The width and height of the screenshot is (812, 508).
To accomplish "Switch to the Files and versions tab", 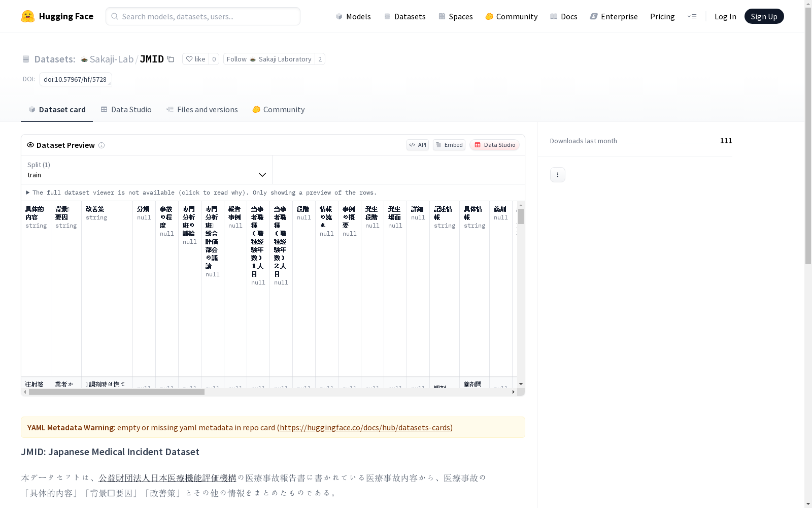I will click(202, 110).
